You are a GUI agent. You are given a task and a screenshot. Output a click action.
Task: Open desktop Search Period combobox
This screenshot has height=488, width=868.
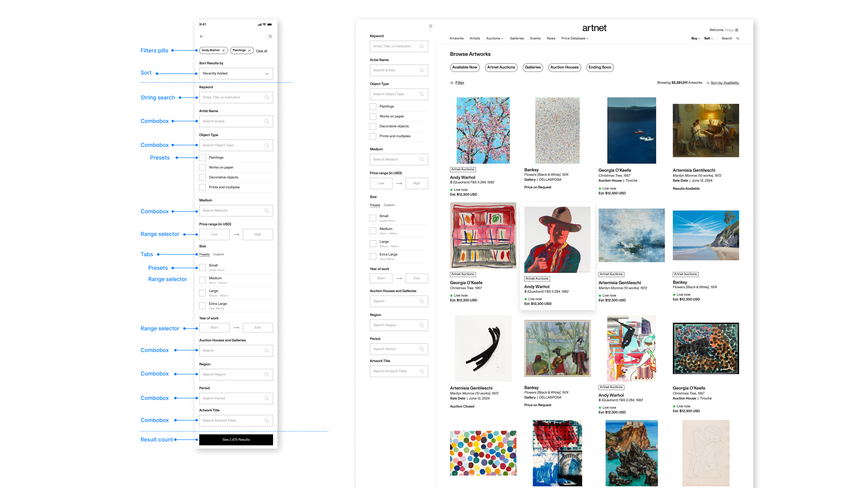[x=399, y=349]
